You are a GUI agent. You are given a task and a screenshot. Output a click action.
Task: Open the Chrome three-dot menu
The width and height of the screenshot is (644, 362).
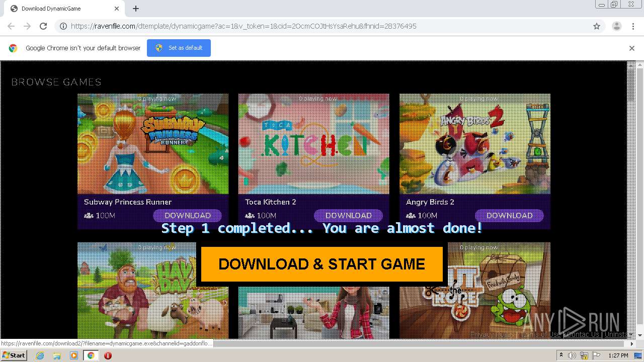633,26
